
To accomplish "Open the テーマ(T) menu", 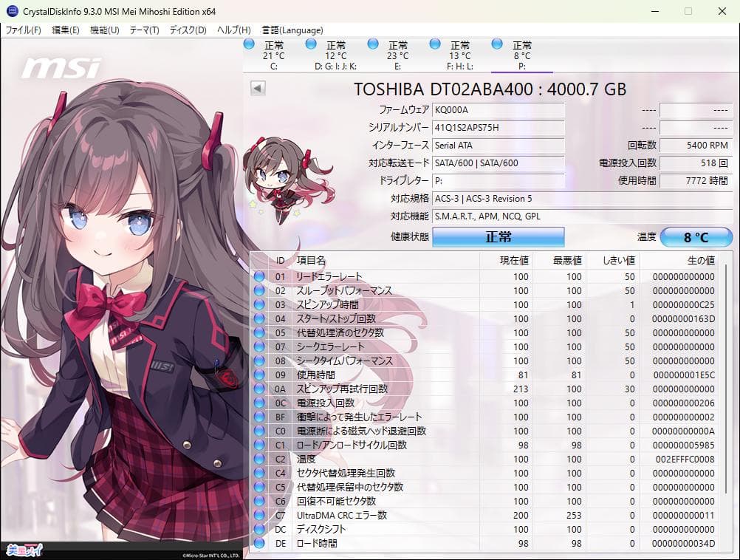I will pos(144,30).
